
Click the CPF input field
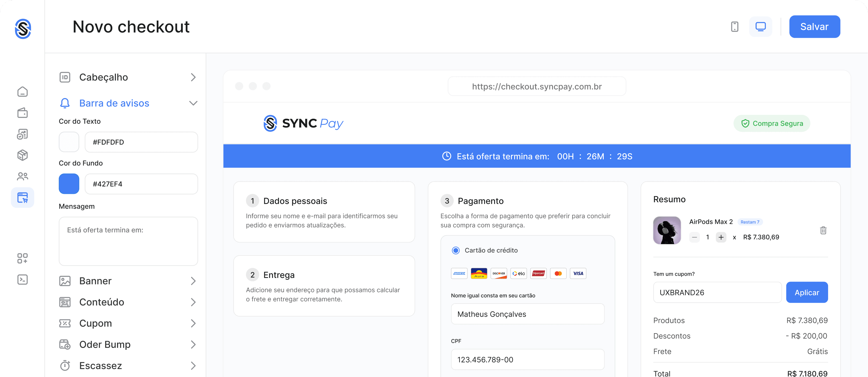(528, 360)
